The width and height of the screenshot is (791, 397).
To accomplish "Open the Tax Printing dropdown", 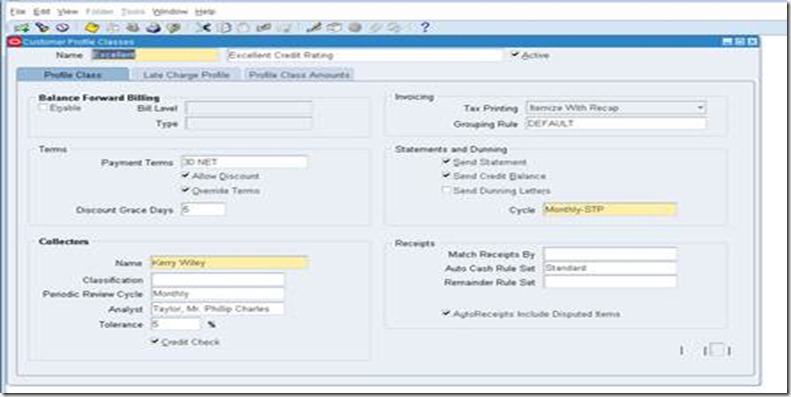I will [700, 107].
